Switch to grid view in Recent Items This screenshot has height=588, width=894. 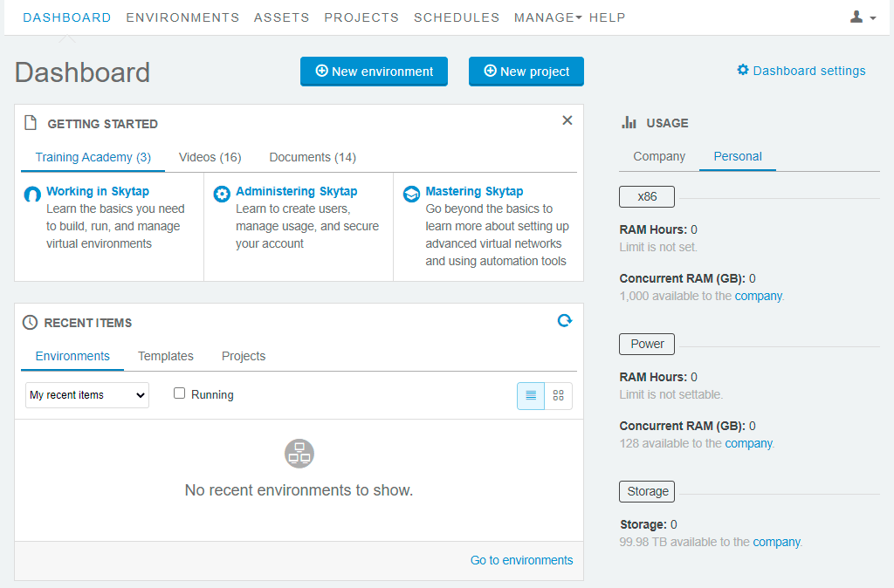(558, 395)
